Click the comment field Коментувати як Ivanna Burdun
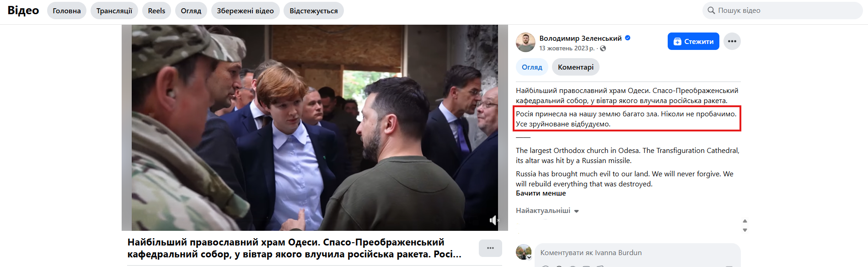Screen dimensions: 868x267 click(x=638, y=253)
